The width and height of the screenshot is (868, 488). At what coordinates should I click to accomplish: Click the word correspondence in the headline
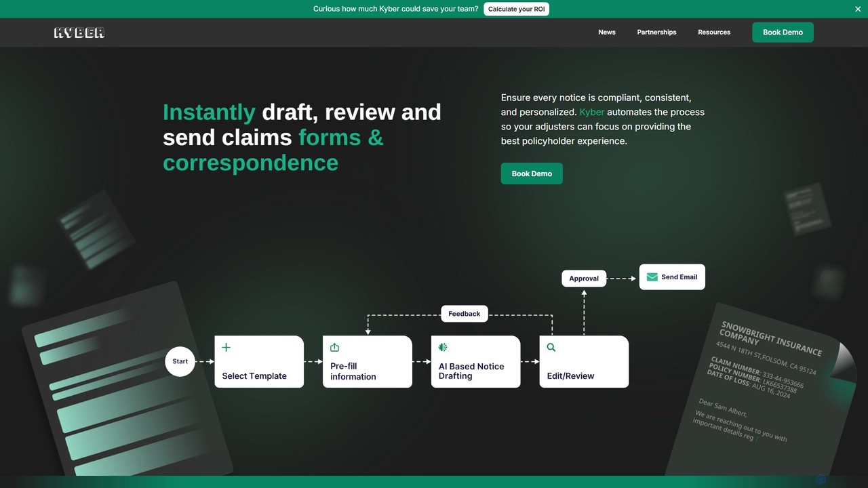click(x=250, y=163)
